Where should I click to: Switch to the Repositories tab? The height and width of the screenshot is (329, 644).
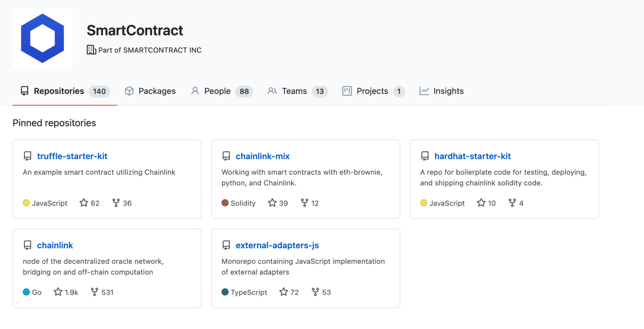pyautogui.click(x=59, y=91)
